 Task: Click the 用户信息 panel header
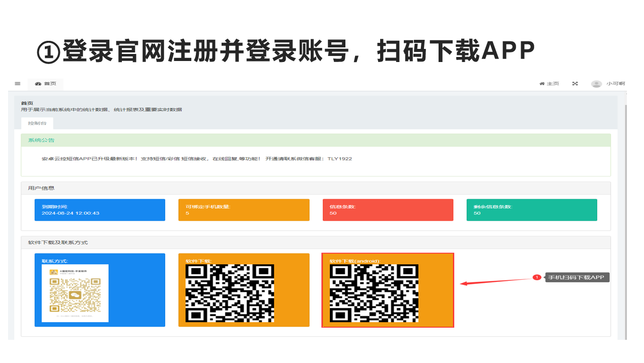tap(316, 188)
